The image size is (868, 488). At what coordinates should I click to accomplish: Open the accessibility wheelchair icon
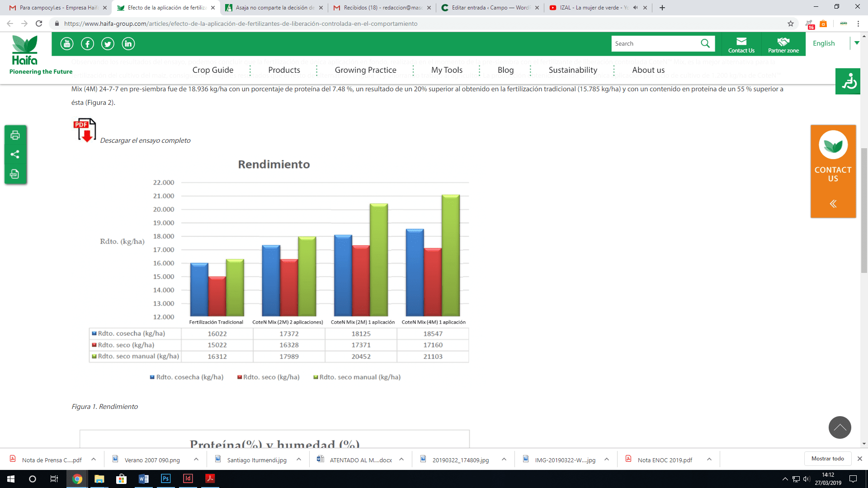pyautogui.click(x=848, y=82)
